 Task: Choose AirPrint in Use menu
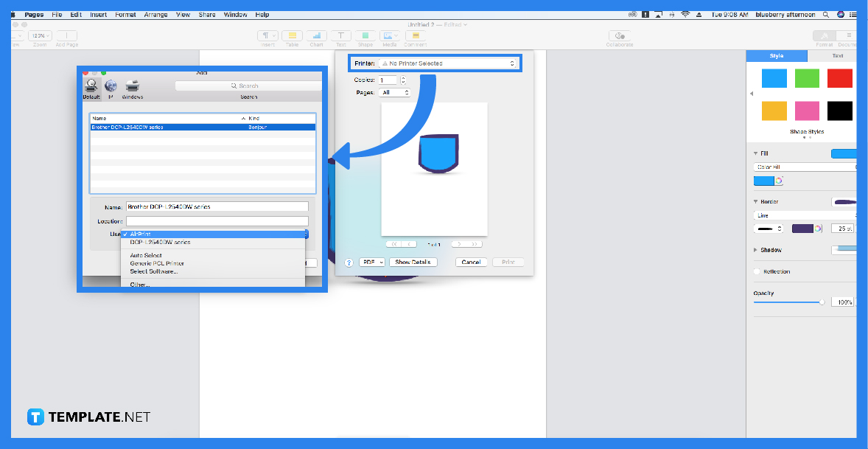click(213, 234)
